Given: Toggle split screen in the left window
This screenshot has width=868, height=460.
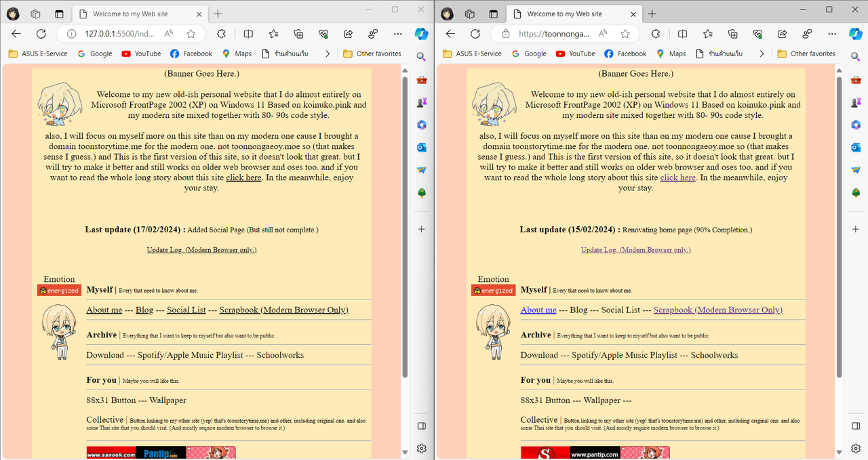Looking at the screenshot, I should [x=248, y=34].
